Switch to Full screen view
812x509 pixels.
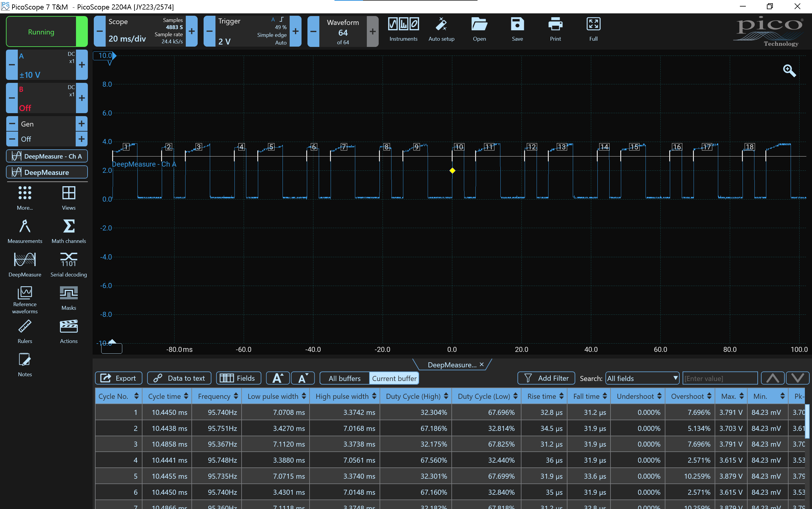[593, 30]
